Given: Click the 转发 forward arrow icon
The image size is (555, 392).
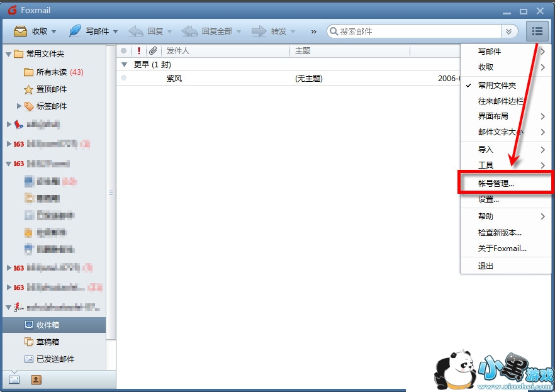Looking at the screenshot, I should pyautogui.click(x=259, y=31).
